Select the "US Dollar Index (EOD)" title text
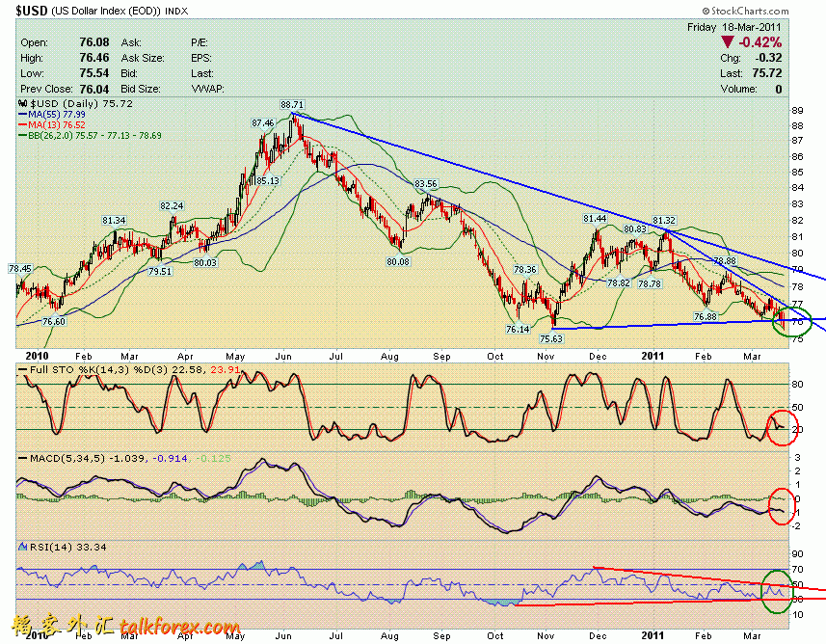This screenshot has width=826, height=644. (x=106, y=11)
